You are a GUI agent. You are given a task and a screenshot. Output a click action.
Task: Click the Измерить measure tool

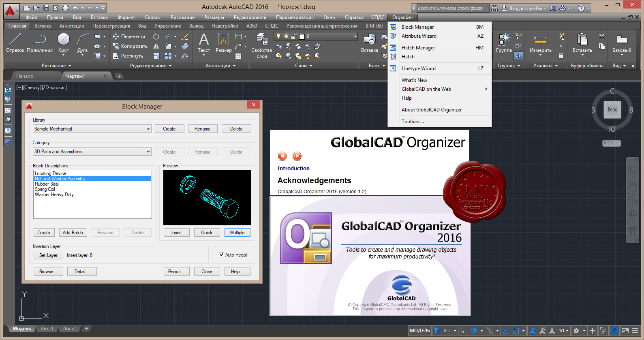coord(540,44)
